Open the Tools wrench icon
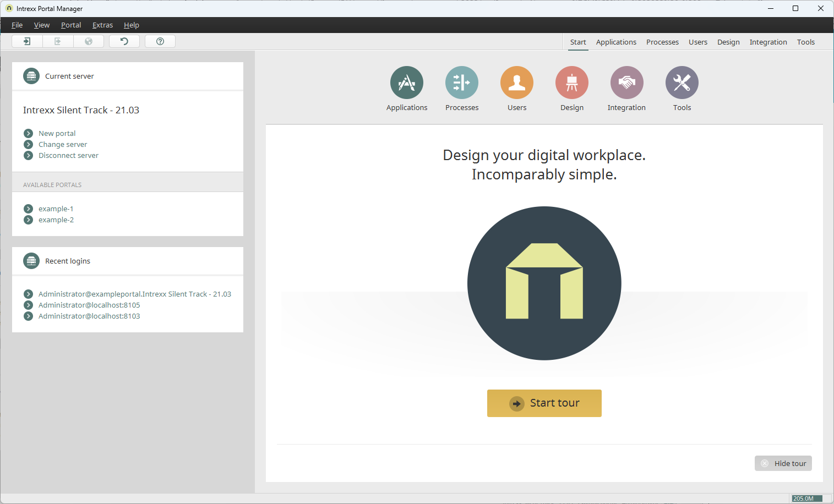 coord(682,83)
